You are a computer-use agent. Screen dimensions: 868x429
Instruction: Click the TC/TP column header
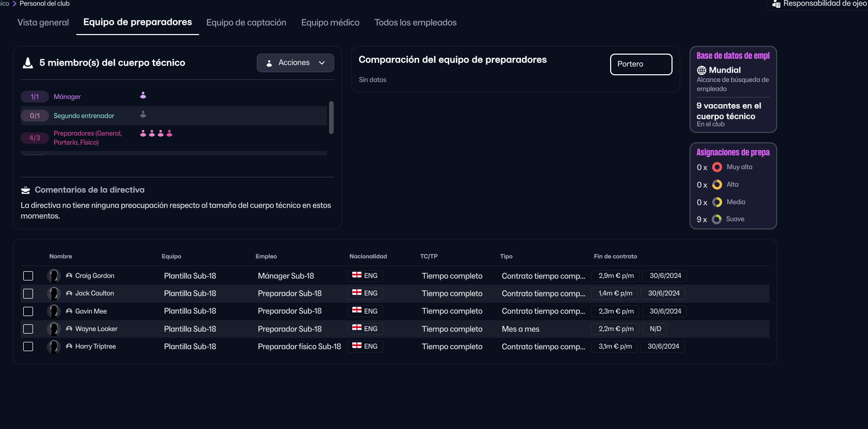click(x=429, y=256)
